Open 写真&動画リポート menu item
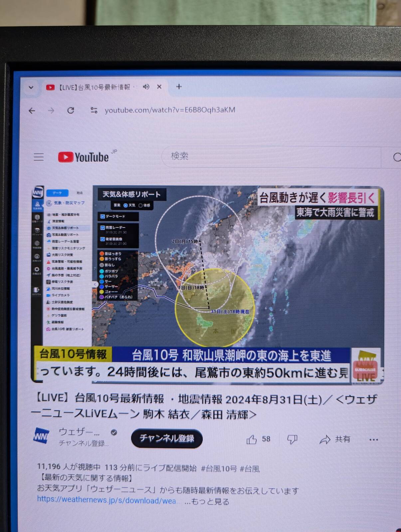401x532 pixels. (63, 235)
